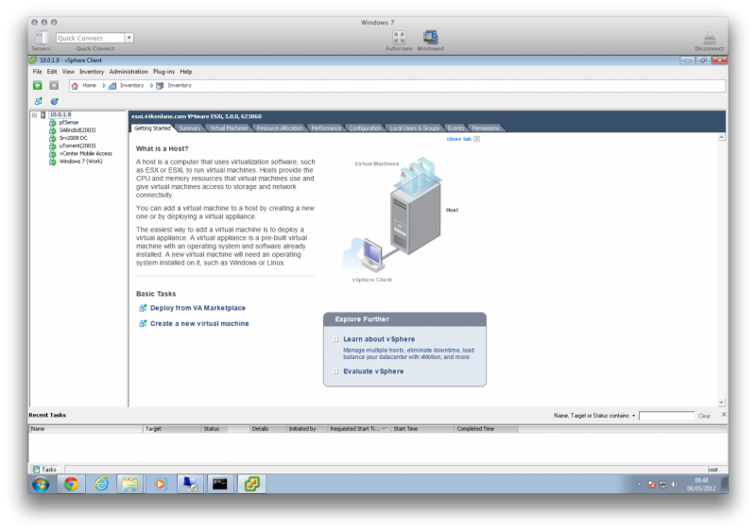Click the X box beside close tab
The height and width of the screenshot is (532, 756).
point(476,139)
